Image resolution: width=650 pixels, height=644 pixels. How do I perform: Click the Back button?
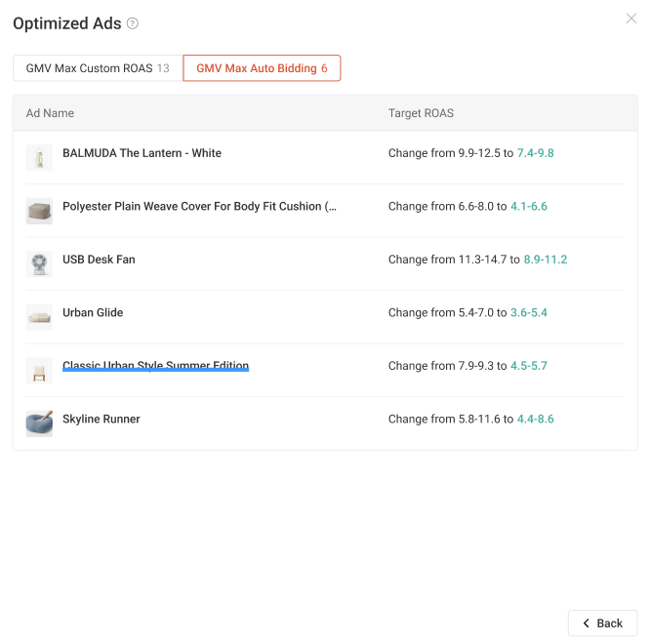602,623
